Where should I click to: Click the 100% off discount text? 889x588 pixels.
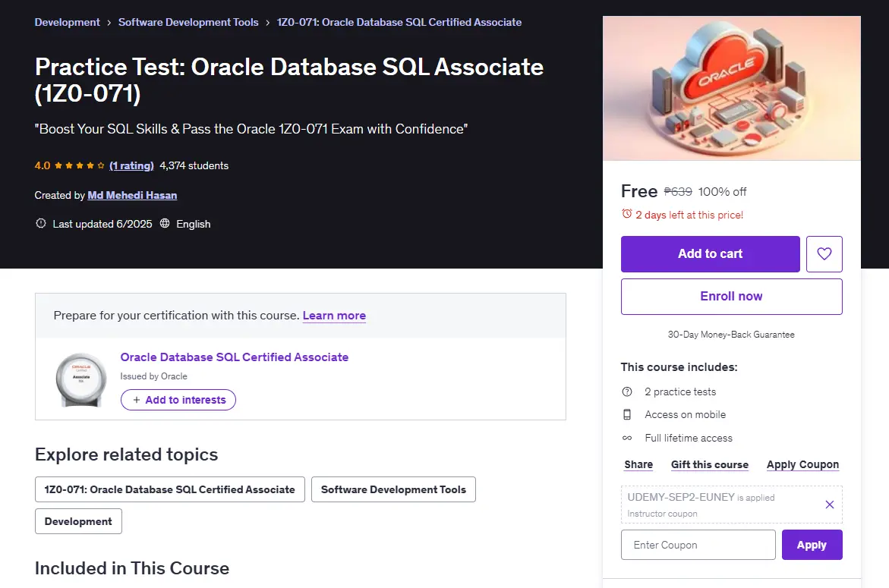pyautogui.click(x=722, y=191)
